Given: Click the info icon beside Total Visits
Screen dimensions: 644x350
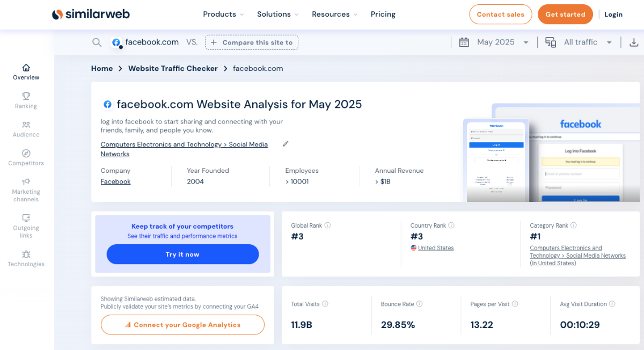Looking at the screenshot, I should pyautogui.click(x=325, y=304).
